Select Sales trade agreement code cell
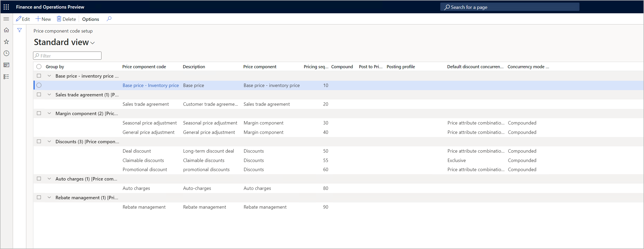Image resolution: width=644 pixels, height=249 pixels. (146, 104)
